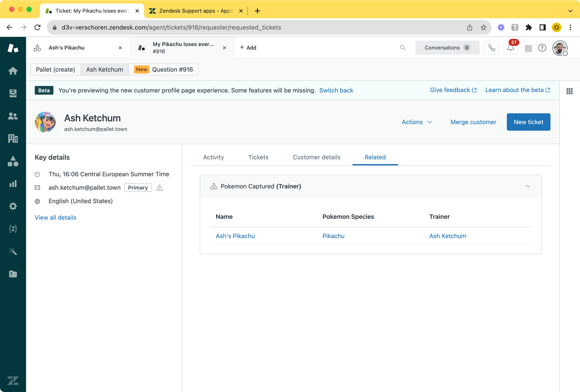Open Customers list in sidebar
The height and width of the screenshot is (392, 580).
point(13,116)
